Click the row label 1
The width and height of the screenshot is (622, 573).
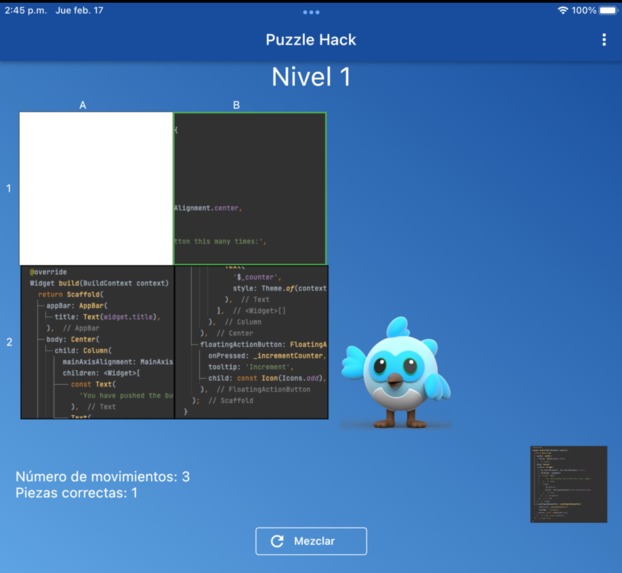coord(9,188)
